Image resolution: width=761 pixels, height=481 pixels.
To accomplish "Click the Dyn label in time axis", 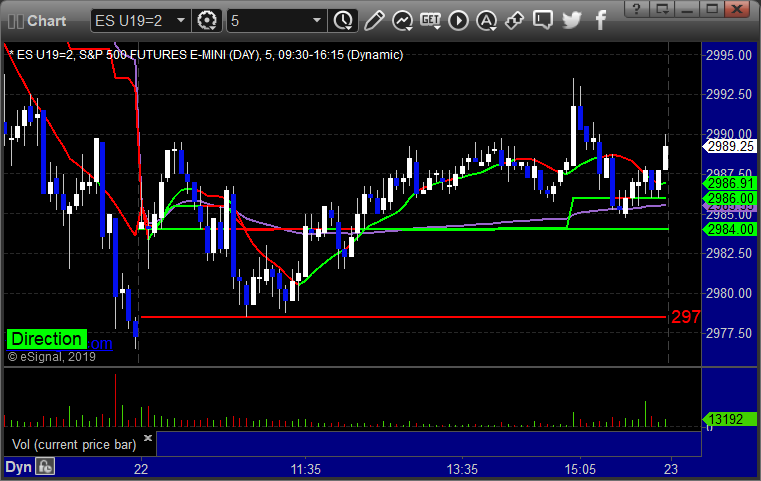I will (18, 467).
